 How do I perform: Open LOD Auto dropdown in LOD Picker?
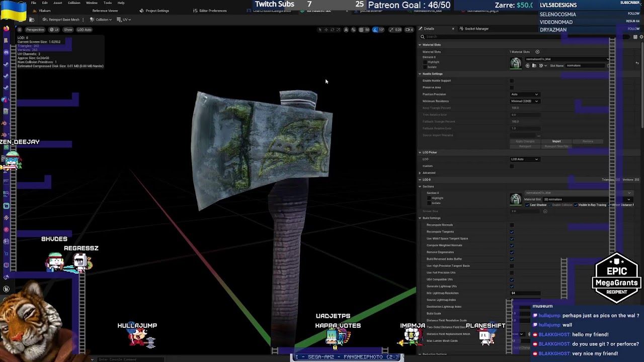pyautogui.click(x=525, y=159)
